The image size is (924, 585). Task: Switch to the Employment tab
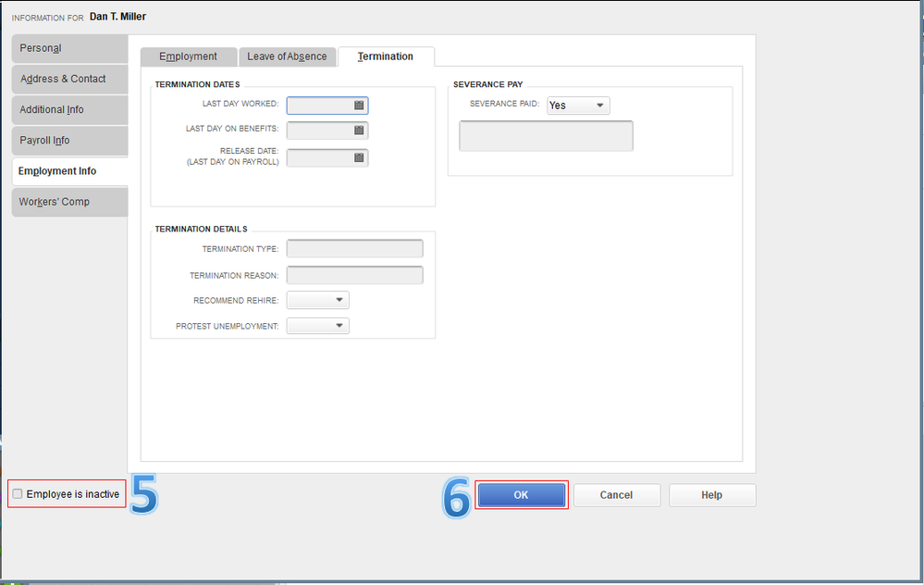point(189,56)
